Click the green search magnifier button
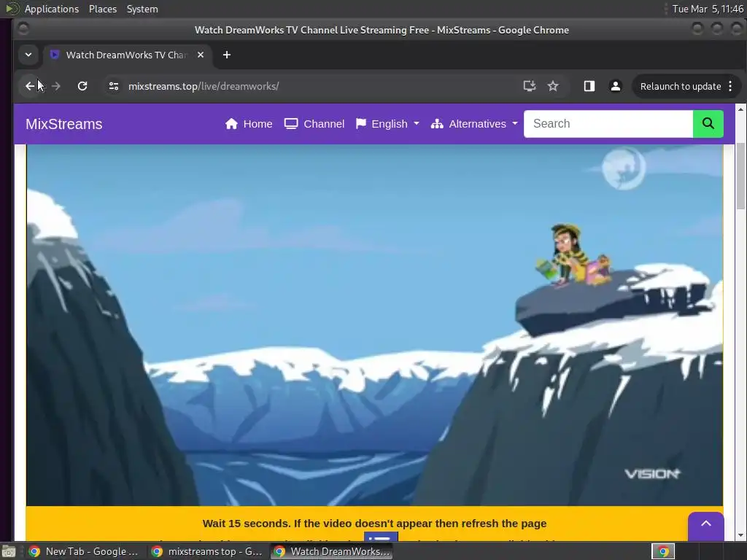The height and width of the screenshot is (560, 747). pyautogui.click(x=708, y=124)
